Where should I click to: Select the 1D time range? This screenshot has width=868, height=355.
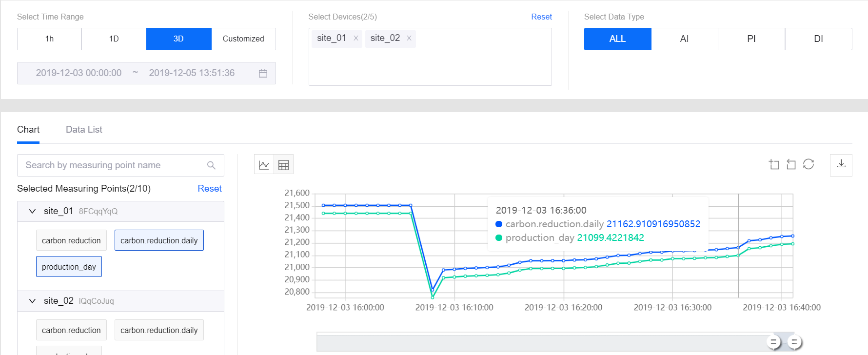pos(114,39)
